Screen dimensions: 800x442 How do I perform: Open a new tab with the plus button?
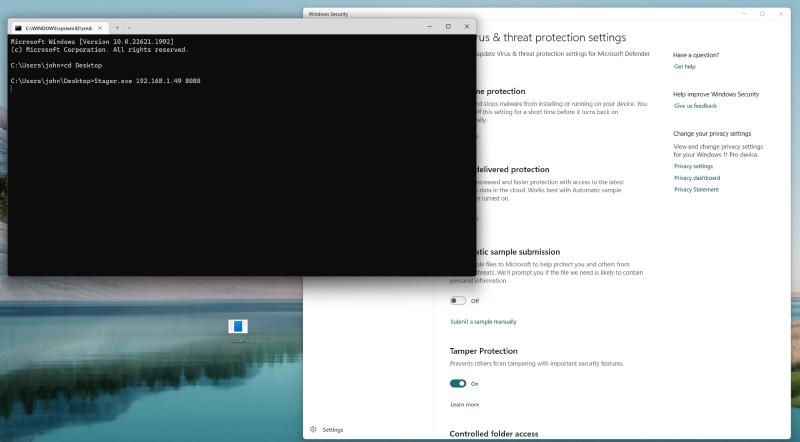tap(117, 28)
